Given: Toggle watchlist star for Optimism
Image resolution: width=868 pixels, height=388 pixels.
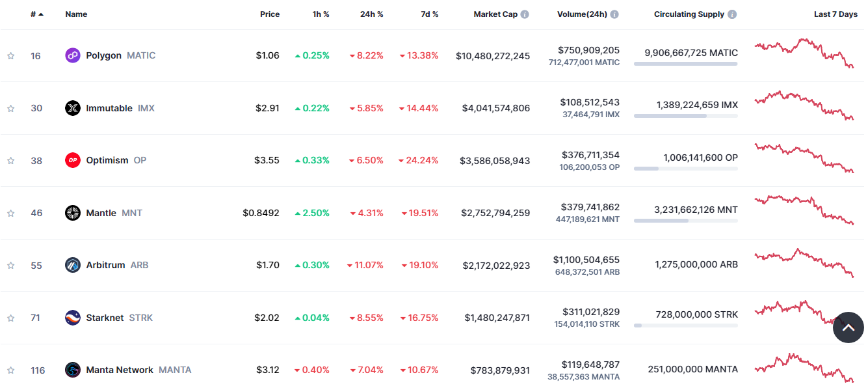Looking at the screenshot, I should pyautogui.click(x=10, y=161).
